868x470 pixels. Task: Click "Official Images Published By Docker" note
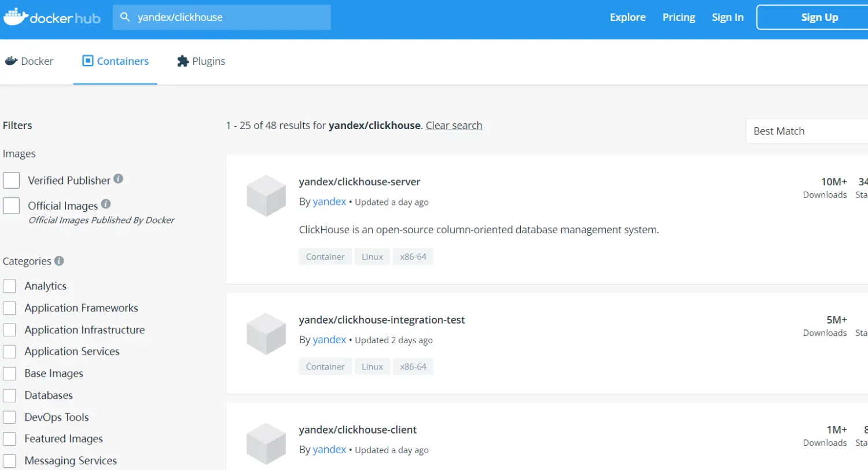[101, 220]
